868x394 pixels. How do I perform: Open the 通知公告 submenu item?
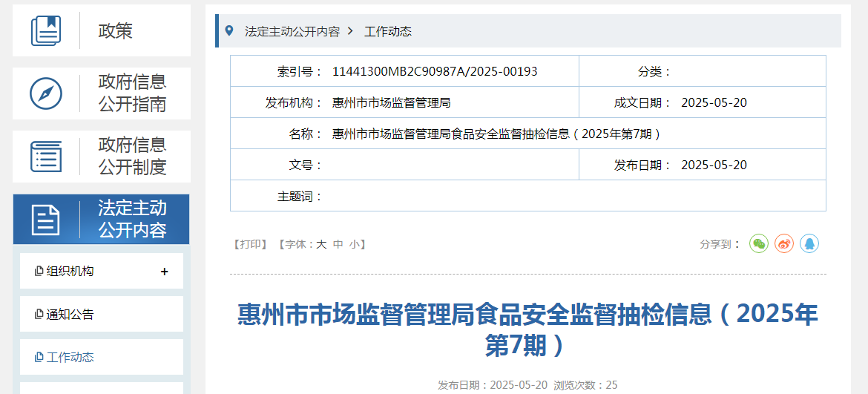click(x=102, y=314)
